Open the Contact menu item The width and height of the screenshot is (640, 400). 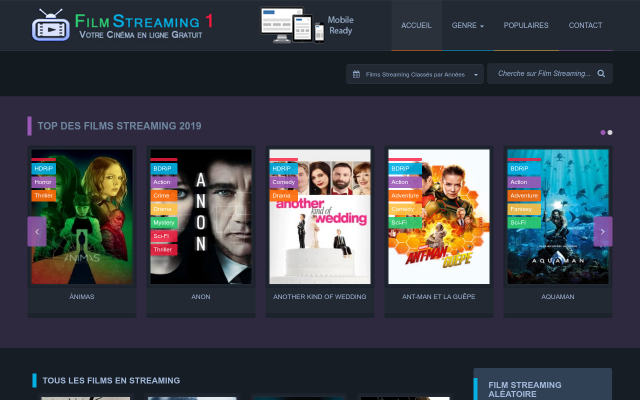click(585, 25)
